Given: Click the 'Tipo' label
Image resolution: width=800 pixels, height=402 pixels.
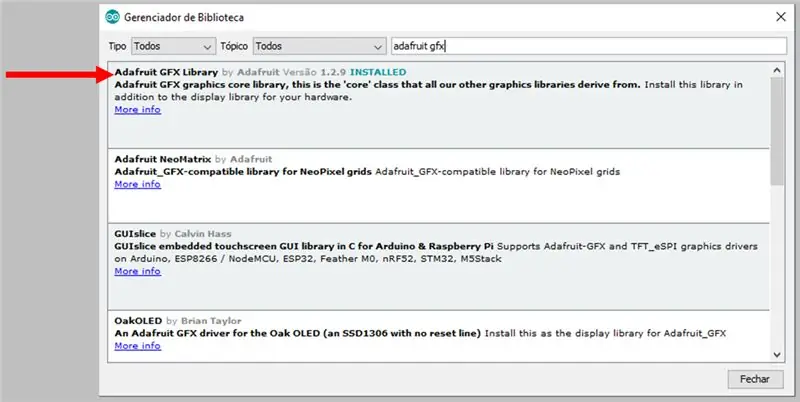Looking at the screenshot, I should (117, 46).
